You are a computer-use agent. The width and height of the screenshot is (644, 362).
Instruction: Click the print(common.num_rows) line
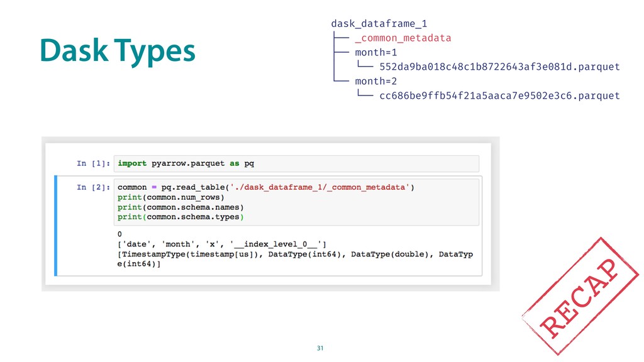tap(171, 197)
